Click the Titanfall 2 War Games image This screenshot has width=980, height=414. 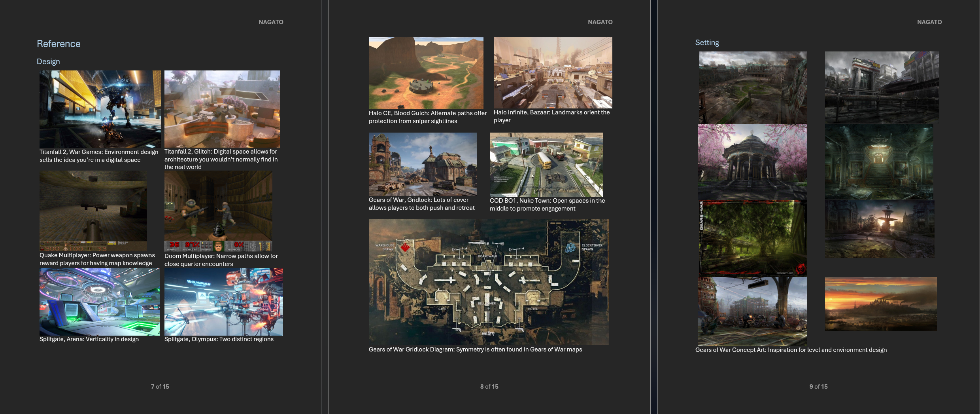point(100,109)
